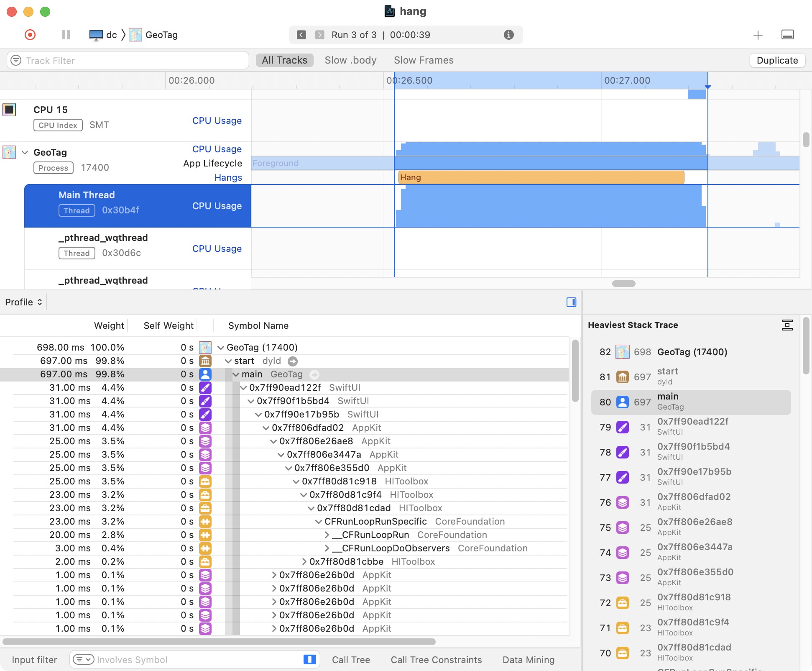The width and height of the screenshot is (812, 671).
Task: Toggle the inspector sidebar in the Profile bar
Action: click(x=571, y=302)
